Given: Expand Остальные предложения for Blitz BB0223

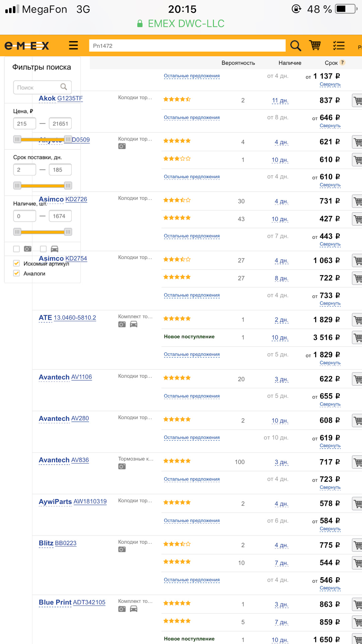Looking at the screenshot, I should 192,580.
